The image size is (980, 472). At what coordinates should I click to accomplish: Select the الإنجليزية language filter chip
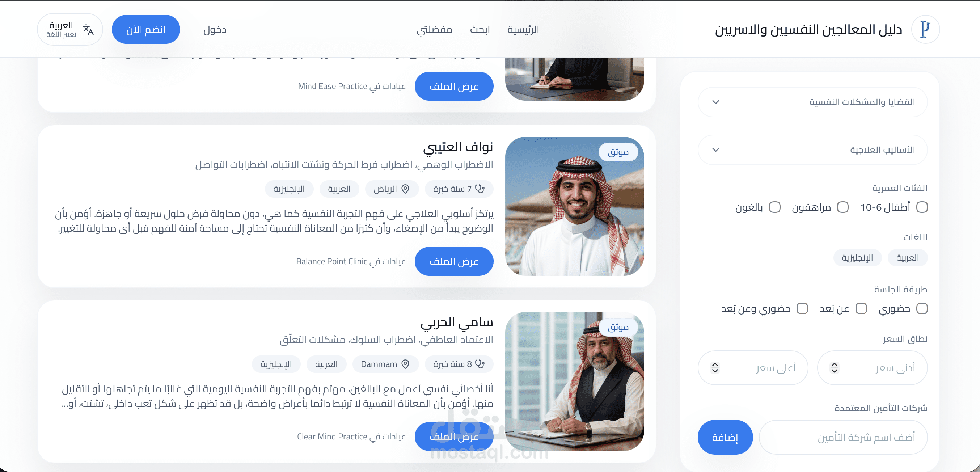pyautogui.click(x=857, y=258)
